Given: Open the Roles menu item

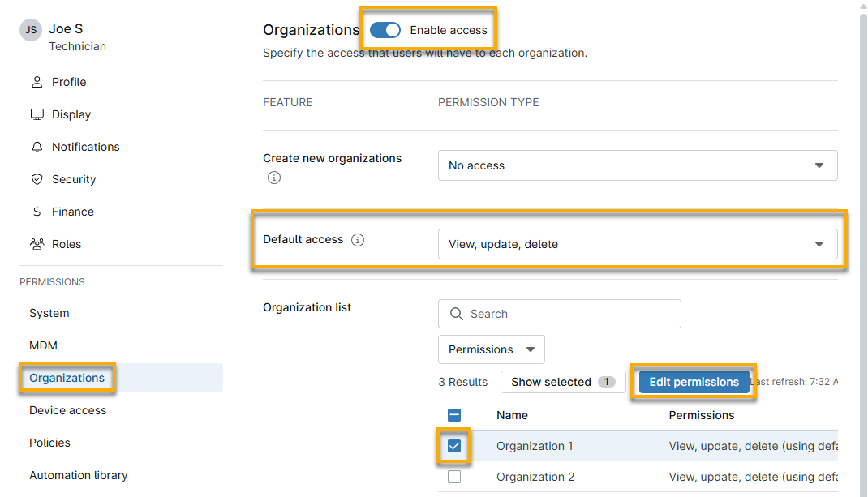Looking at the screenshot, I should (67, 244).
